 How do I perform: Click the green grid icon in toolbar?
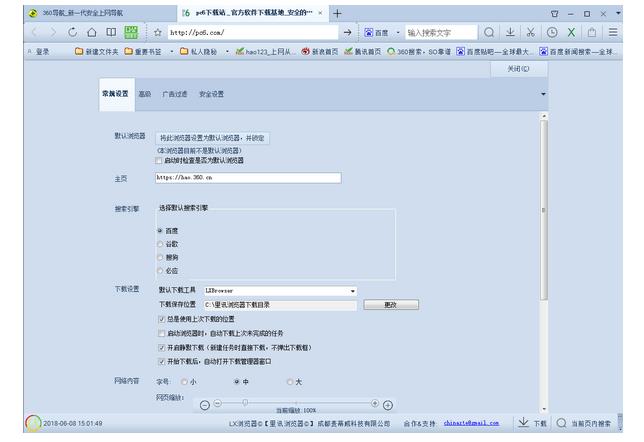coord(131,32)
